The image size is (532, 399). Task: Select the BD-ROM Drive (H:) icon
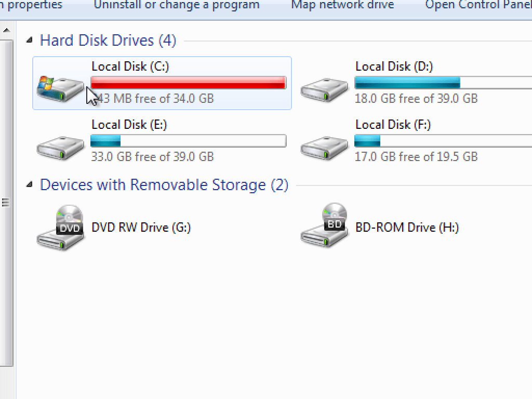coord(324,227)
